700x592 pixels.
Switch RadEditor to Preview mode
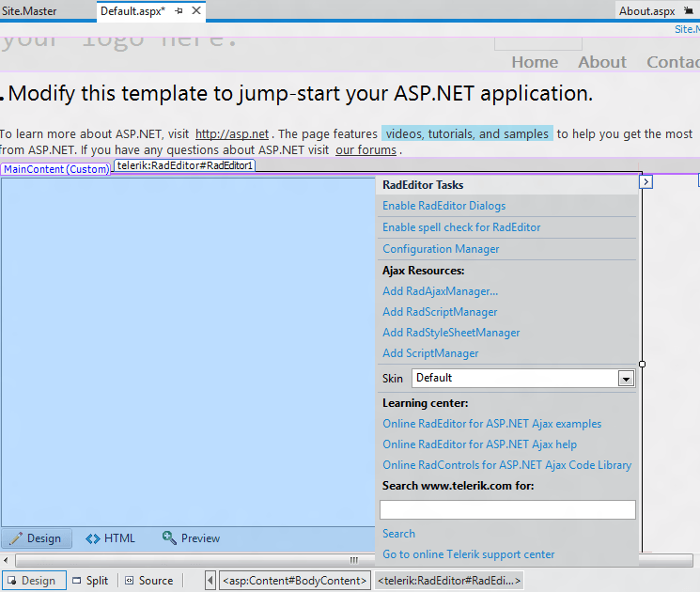point(191,538)
